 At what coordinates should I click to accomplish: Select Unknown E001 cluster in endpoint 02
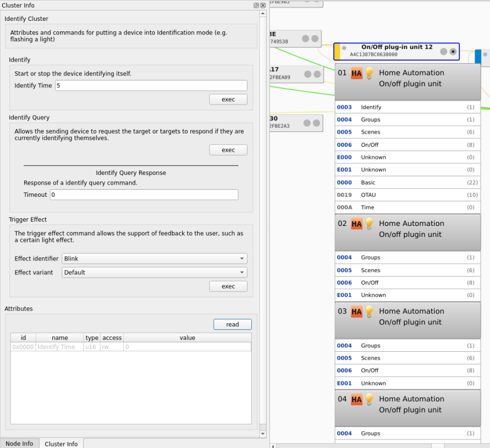click(x=408, y=295)
